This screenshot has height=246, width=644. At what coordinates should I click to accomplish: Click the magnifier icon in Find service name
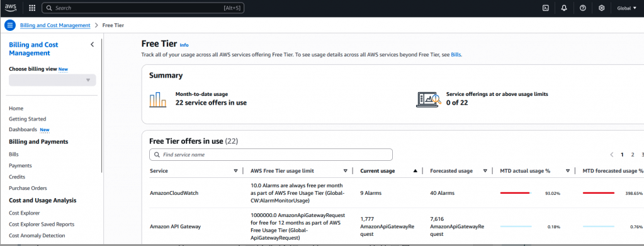pos(157,155)
